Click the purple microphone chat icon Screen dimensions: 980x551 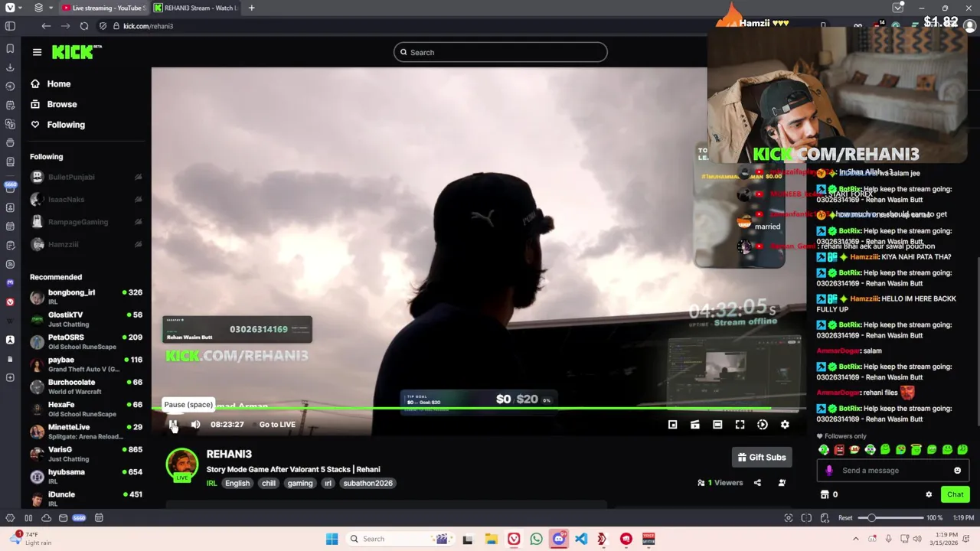pyautogui.click(x=829, y=471)
